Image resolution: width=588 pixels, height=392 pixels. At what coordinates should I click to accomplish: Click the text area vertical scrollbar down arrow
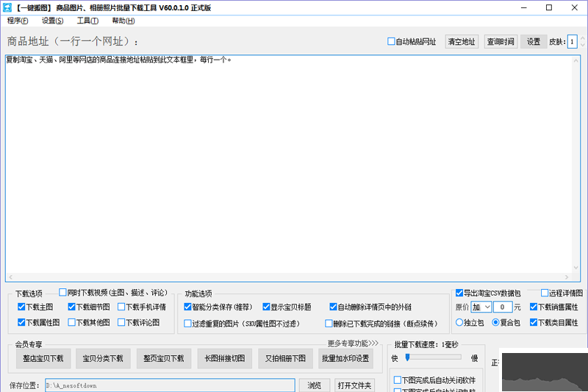[x=576, y=268]
